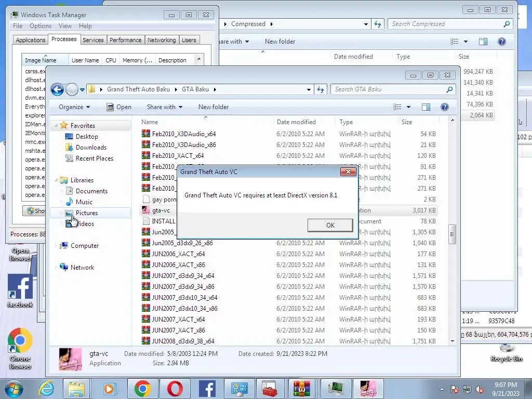Open the Options menu in Task Manager
Image resolution: width=532 pixels, height=399 pixels.
[41, 26]
